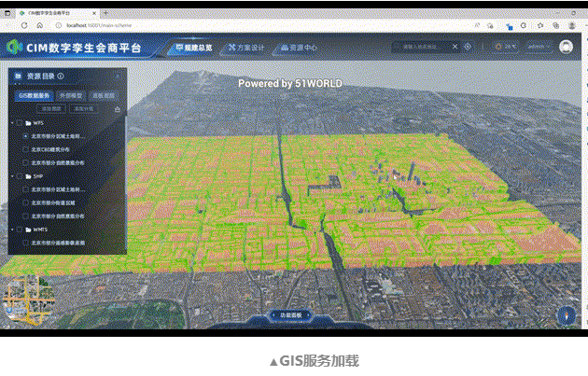Collapse the WMTS tree group

pos(11,228)
